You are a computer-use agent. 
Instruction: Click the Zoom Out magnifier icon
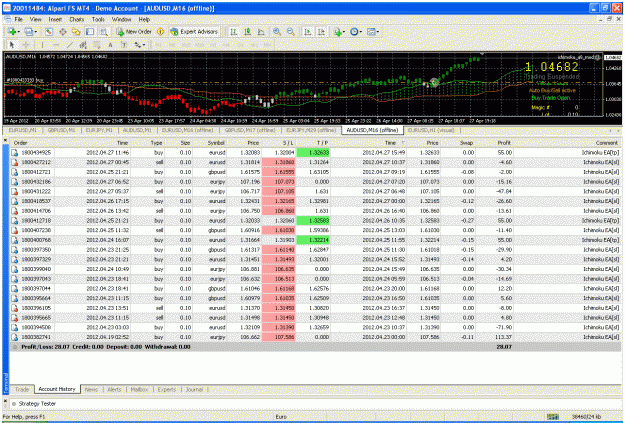point(291,31)
